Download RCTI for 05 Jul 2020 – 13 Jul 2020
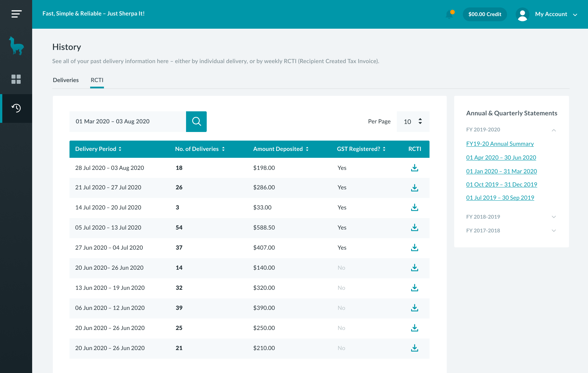 point(415,228)
